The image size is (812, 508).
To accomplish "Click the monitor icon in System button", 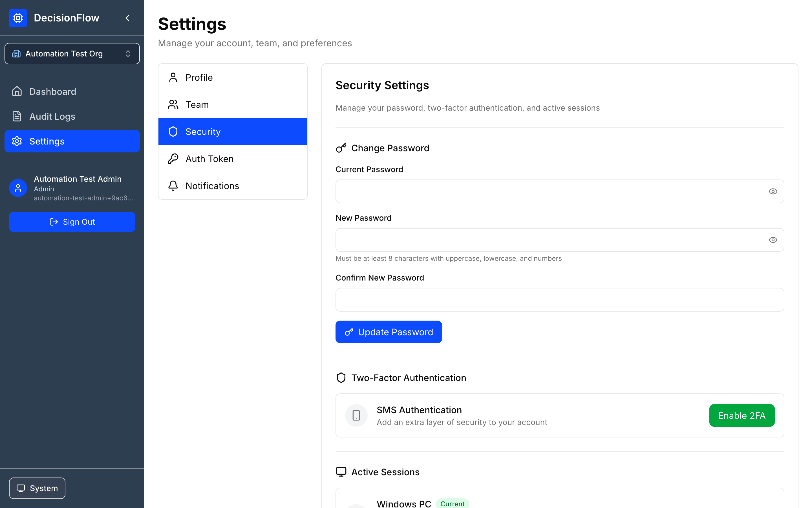I will (x=21, y=488).
